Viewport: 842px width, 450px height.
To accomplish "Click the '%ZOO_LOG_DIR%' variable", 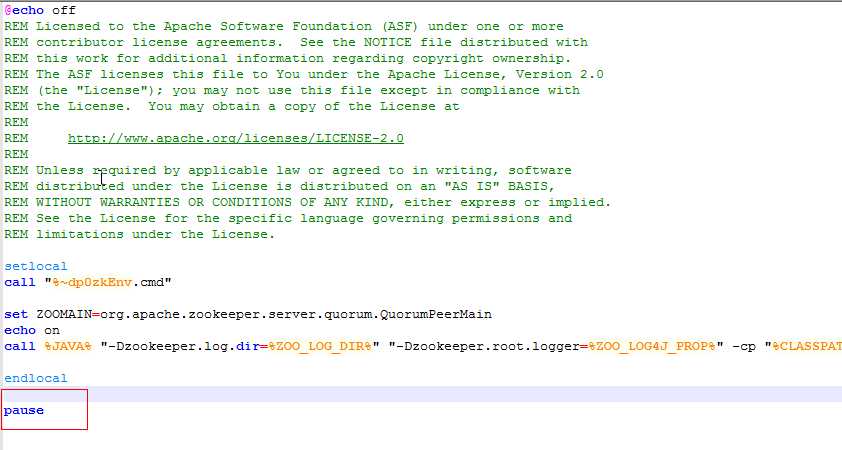I will coord(320,346).
